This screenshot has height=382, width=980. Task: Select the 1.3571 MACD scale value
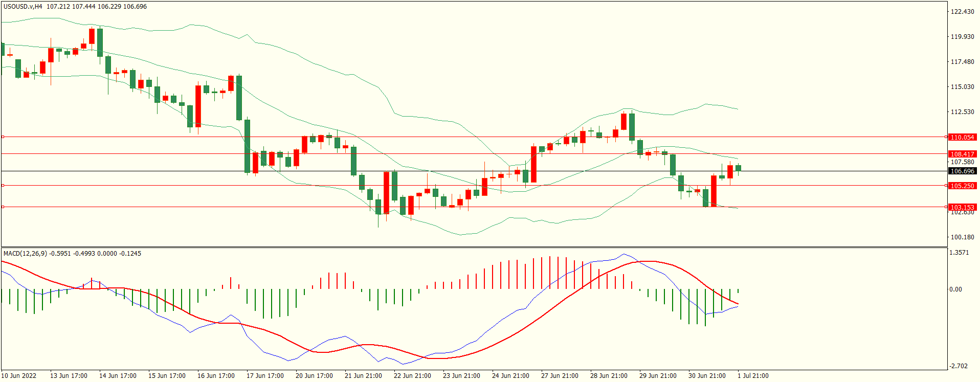pyautogui.click(x=959, y=253)
